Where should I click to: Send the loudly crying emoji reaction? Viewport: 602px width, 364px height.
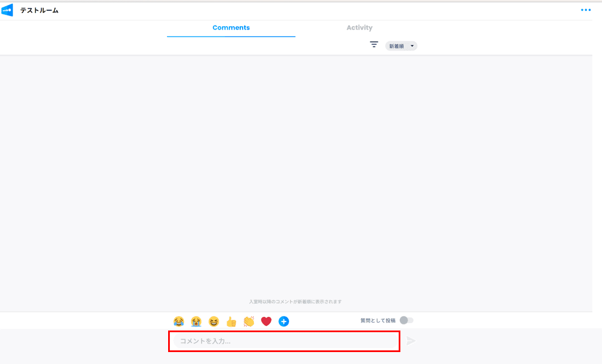196,321
